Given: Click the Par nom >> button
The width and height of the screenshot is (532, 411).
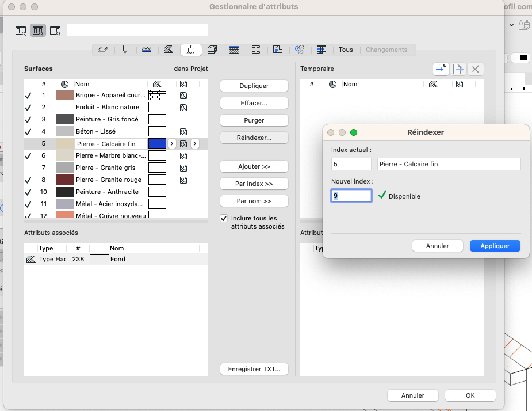Looking at the screenshot, I should [x=254, y=201].
